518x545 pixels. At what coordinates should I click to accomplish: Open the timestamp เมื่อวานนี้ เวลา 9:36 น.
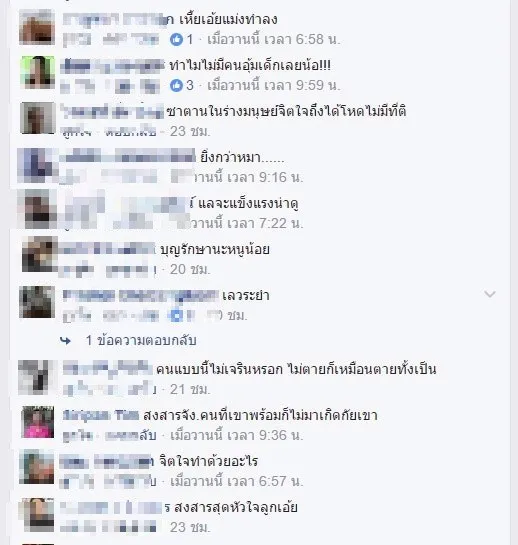pos(237,435)
